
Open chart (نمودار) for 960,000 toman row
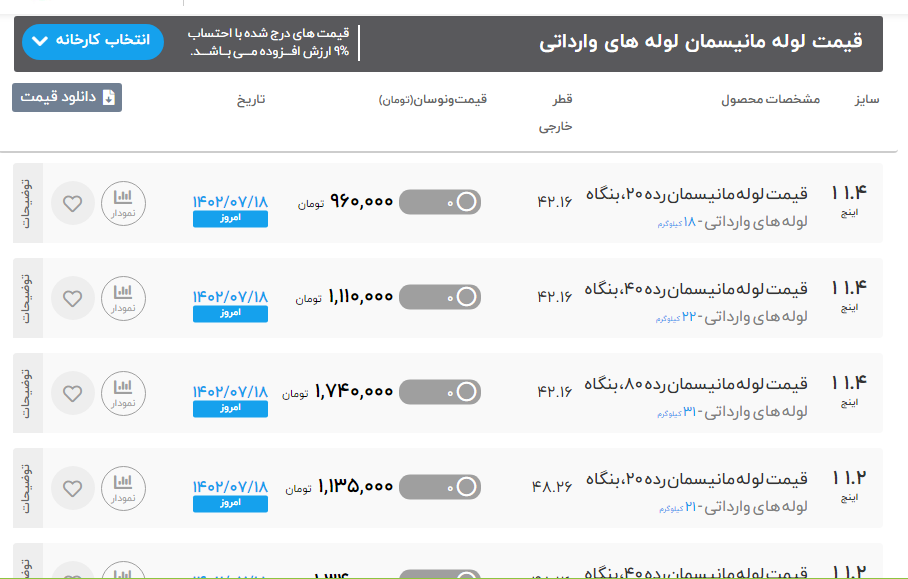tap(123, 202)
